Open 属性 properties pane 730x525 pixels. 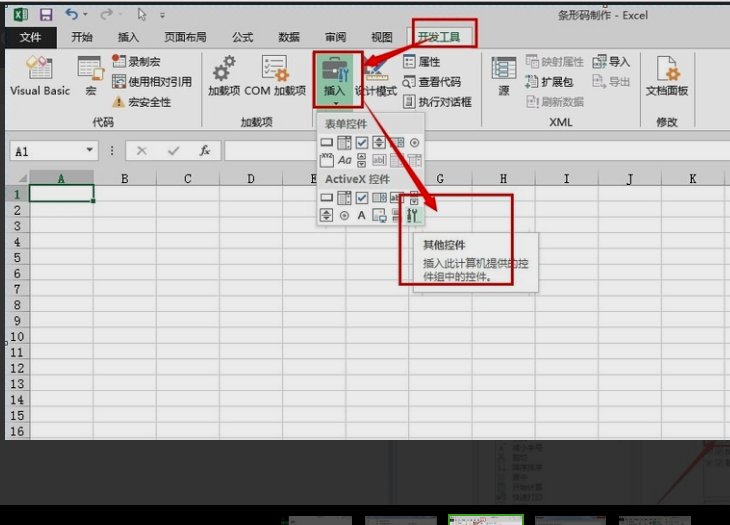pos(422,61)
